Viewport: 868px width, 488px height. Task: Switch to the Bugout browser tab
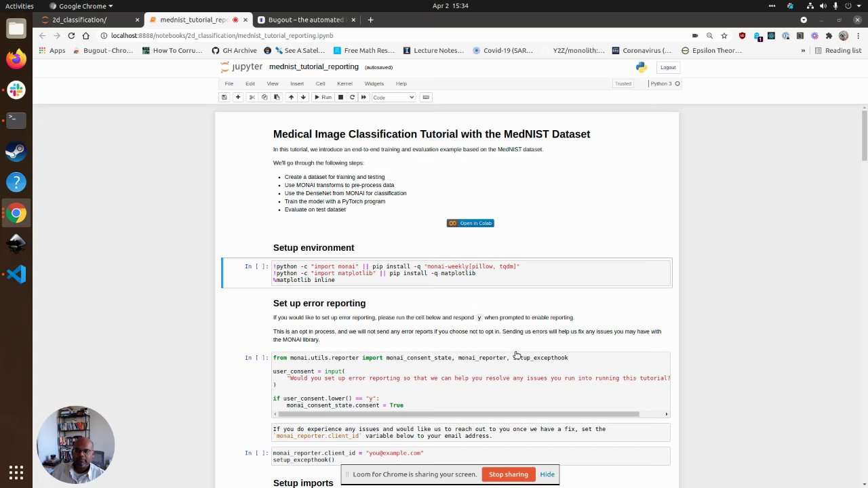click(306, 20)
